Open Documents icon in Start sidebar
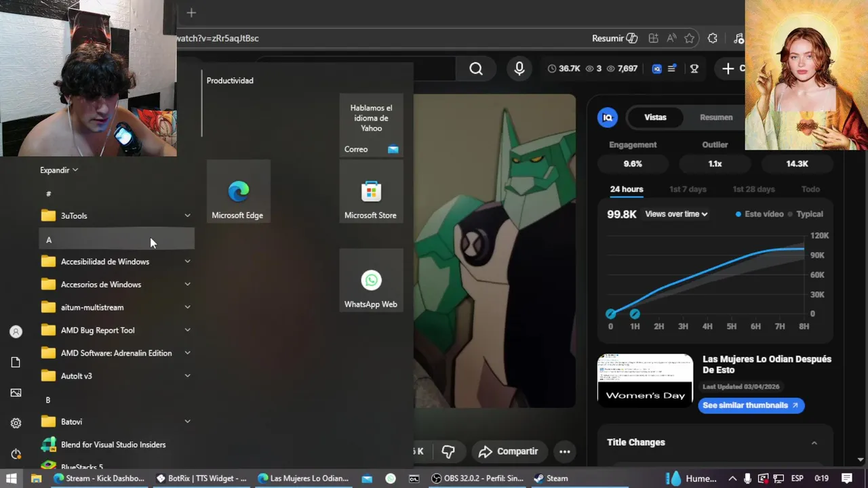Screen dimensions: 868x488 click(16, 363)
